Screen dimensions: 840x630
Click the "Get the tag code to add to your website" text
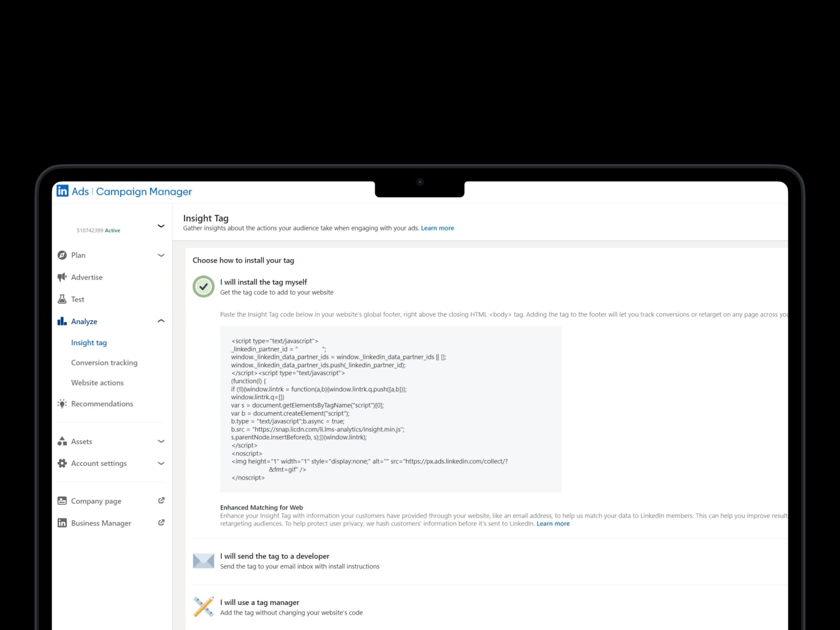click(x=276, y=292)
